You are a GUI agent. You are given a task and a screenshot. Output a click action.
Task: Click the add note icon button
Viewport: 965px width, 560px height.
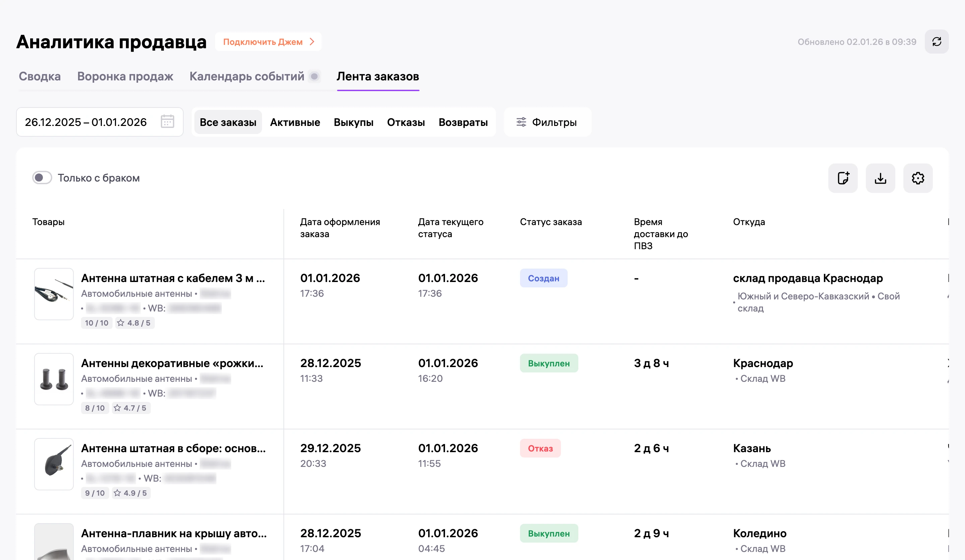843,179
